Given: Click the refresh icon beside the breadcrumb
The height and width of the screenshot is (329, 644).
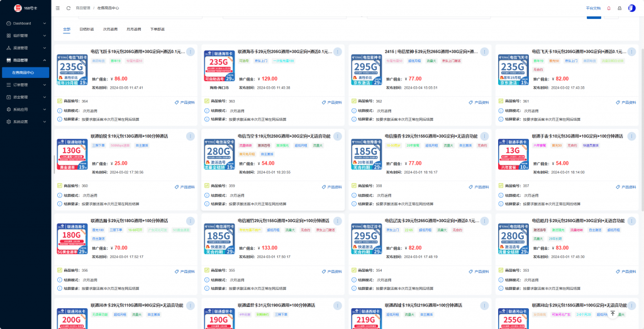Looking at the screenshot, I should 67,8.
